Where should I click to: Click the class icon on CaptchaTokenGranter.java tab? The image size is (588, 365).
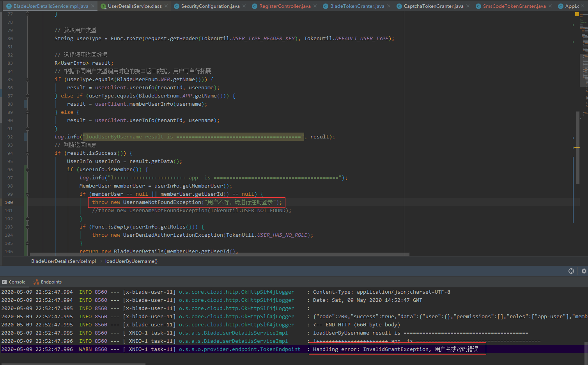coord(399,6)
